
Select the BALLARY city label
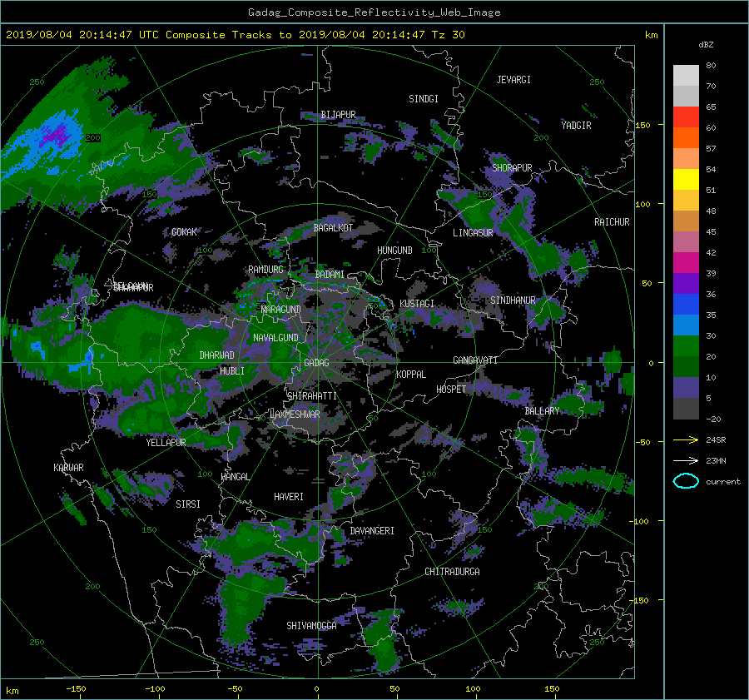click(542, 411)
